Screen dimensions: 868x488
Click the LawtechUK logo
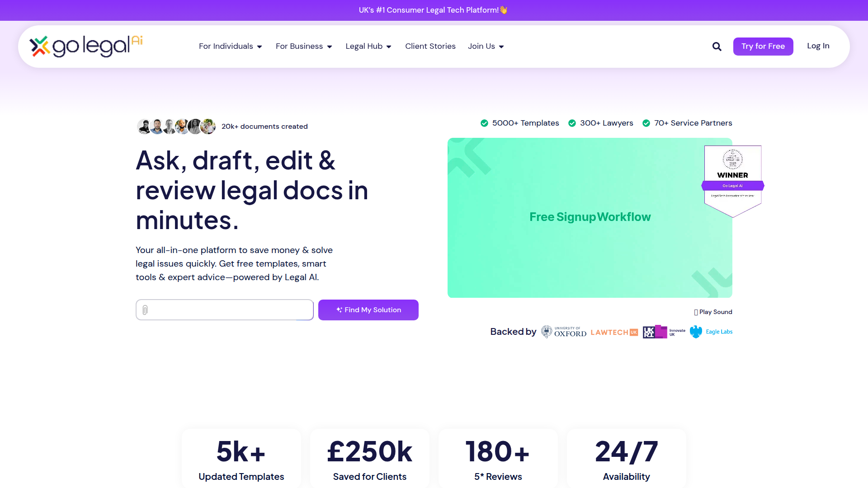tap(614, 332)
